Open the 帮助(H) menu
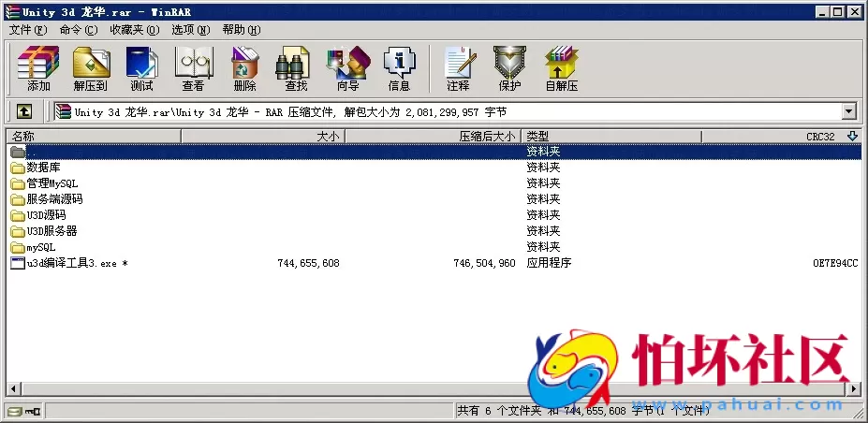The height and width of the screenshot is (423, 868). (242, 30)
